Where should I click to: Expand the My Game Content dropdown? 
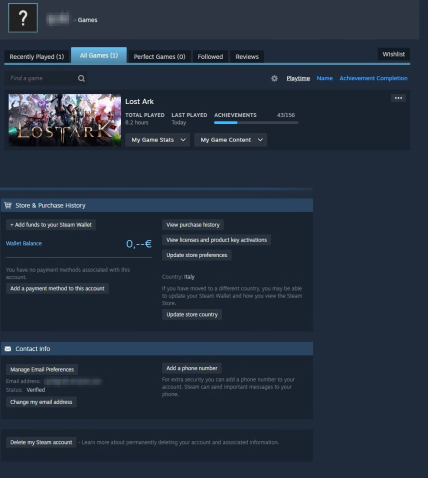coord(231,140)
